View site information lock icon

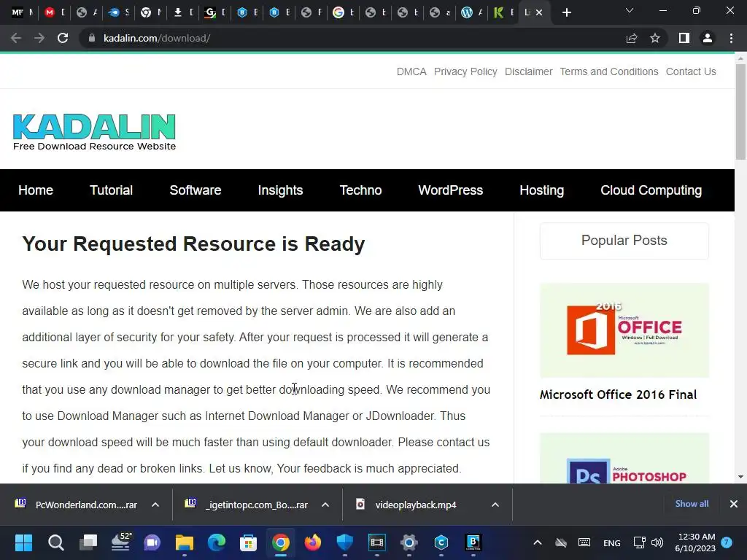click(92, 38)
